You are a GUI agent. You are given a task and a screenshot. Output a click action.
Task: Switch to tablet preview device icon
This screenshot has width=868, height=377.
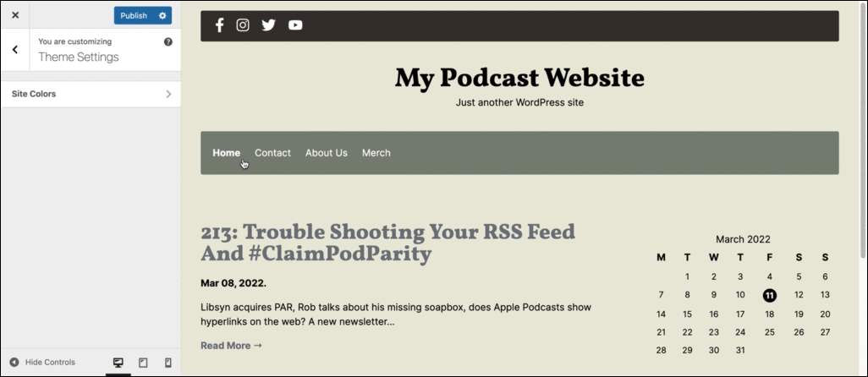tap(143, 363)
